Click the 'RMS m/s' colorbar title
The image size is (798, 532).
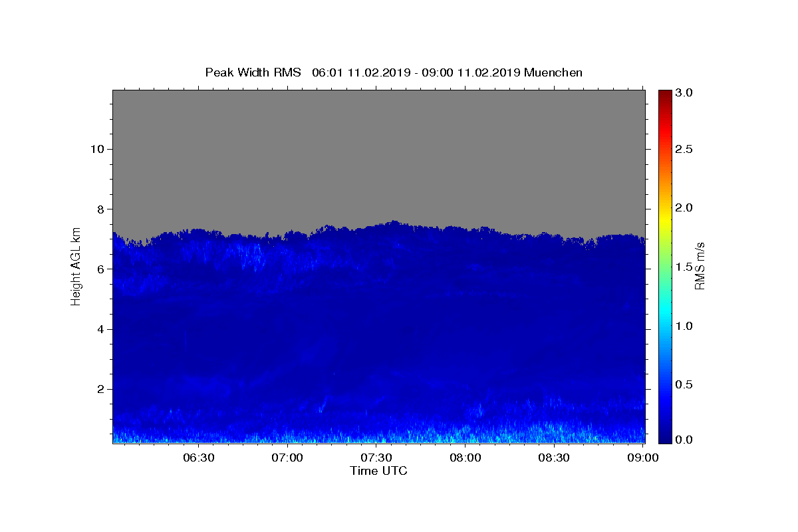click(x=700, y=265)
